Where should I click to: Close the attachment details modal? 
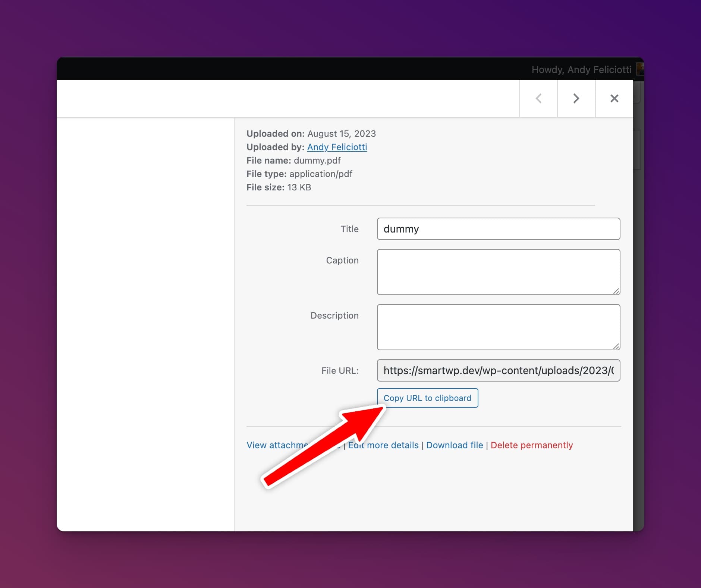[x=614, y=98]
